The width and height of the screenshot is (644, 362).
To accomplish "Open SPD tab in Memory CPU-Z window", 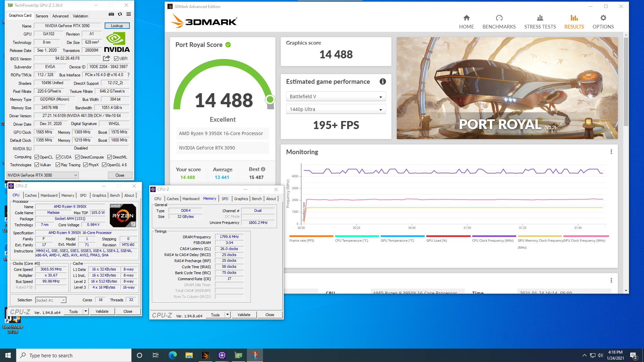I will [225, 199].
